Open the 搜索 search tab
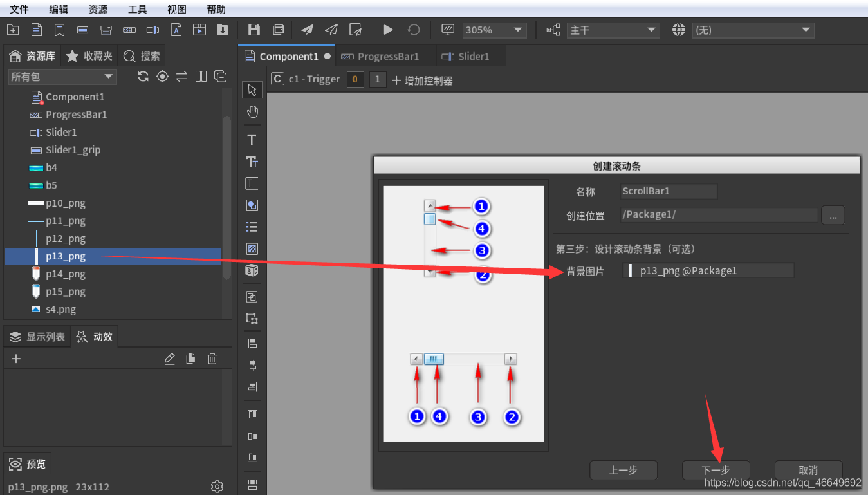868x495 pixels. [x=142, y=56]
